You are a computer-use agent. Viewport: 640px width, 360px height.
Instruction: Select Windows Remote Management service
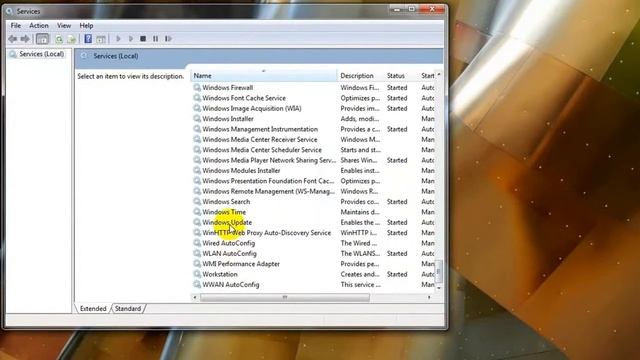click(268, 191)
